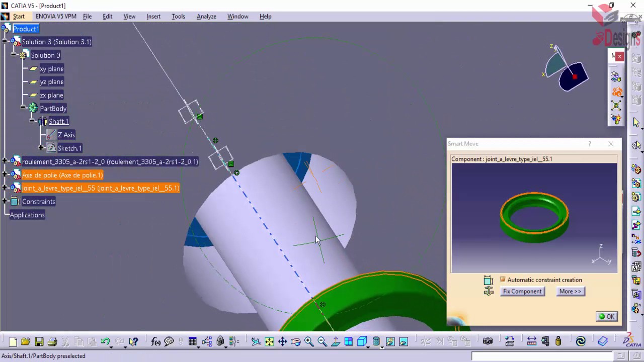Image resolution: width=644 pixels, height=362 pixels.
Task: Open the Start menu
Action: coord(19,16)
